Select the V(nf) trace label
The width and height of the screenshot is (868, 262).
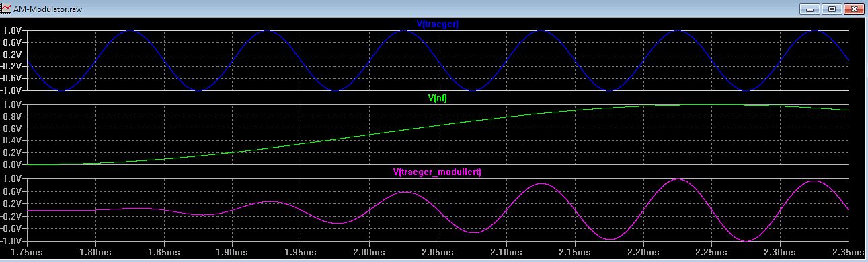(438, 98)
